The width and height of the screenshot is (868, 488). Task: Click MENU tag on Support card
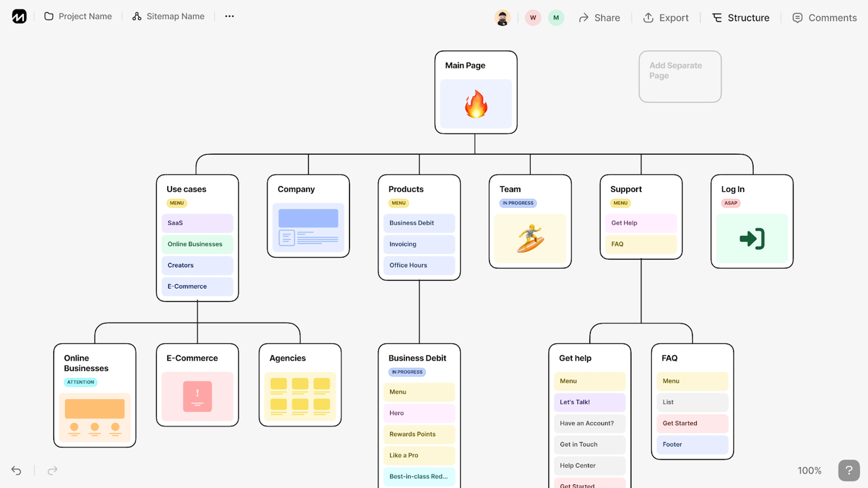620,203
